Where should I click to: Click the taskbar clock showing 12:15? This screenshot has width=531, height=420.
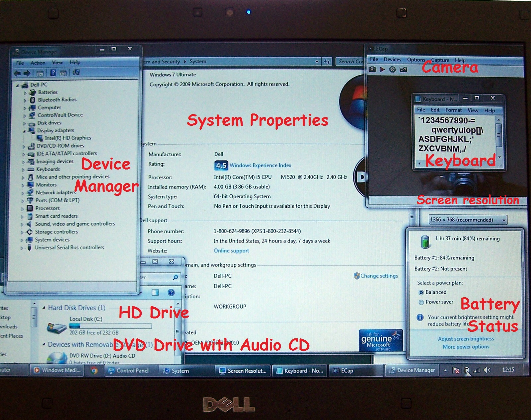(x=508, y=370)
